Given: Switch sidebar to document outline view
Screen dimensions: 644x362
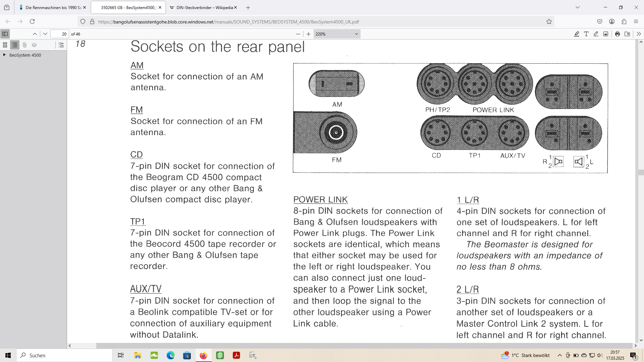Looking at the screenshot, I should tap(15, 45).
